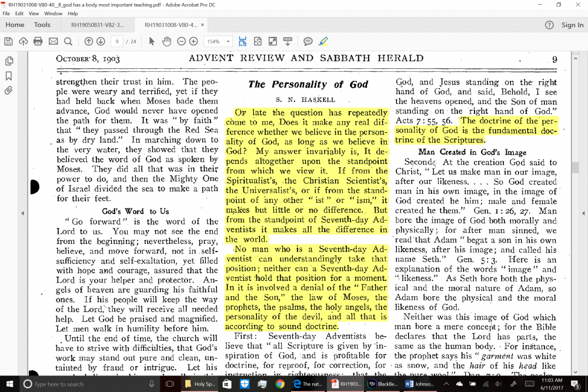588x392 pixels.
Task: Show hidden system tray icons
Action: [446, 384]
